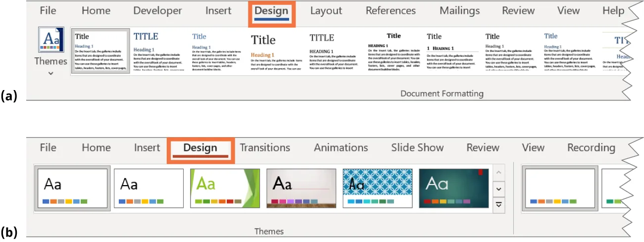Choose the blue patterned circles theme

tap(377, 188)
